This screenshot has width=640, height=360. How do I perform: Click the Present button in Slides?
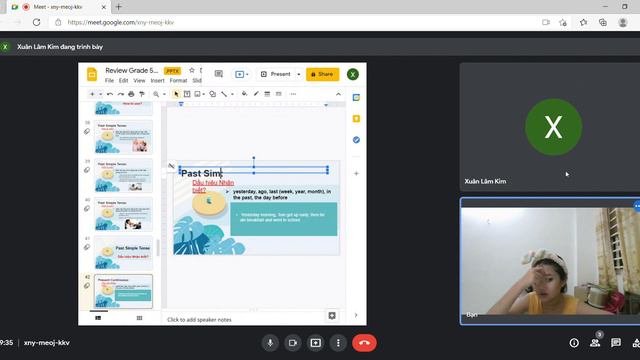click(x=276, y=74)
